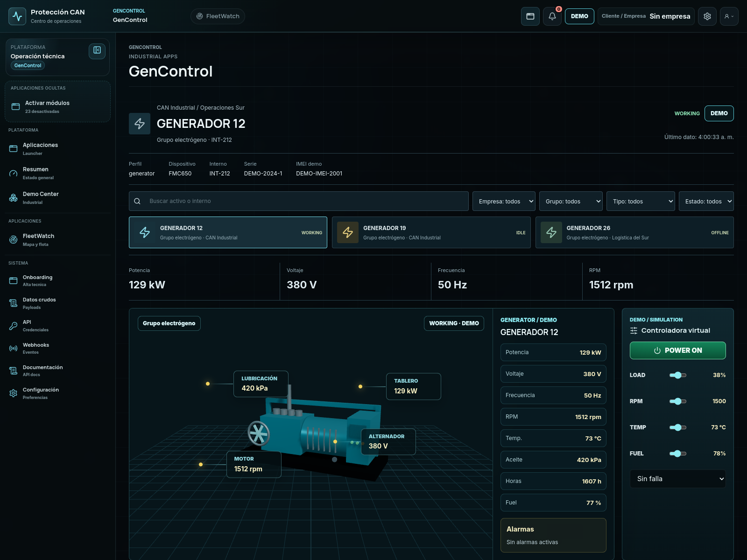Open the Sin falla dropdown

[678, 479]
